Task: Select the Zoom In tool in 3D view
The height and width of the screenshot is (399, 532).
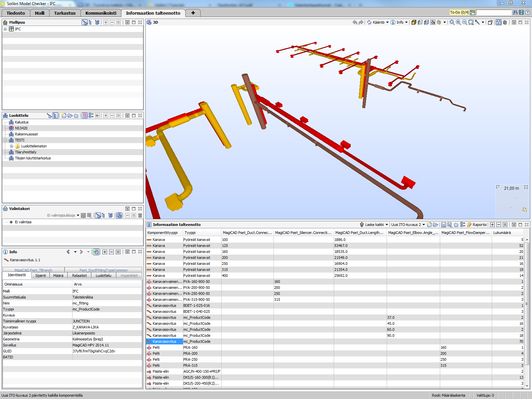Action: (458, 22)
